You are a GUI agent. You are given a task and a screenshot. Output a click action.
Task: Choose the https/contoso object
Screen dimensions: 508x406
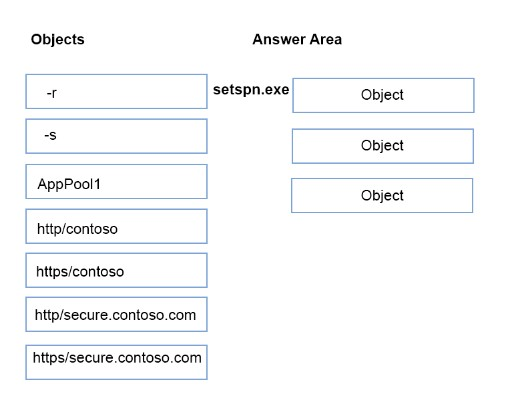[x=116, y=270]
